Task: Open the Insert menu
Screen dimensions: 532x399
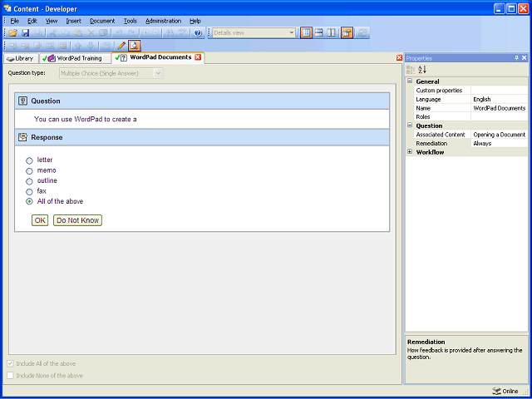Action: pos(74,21)
